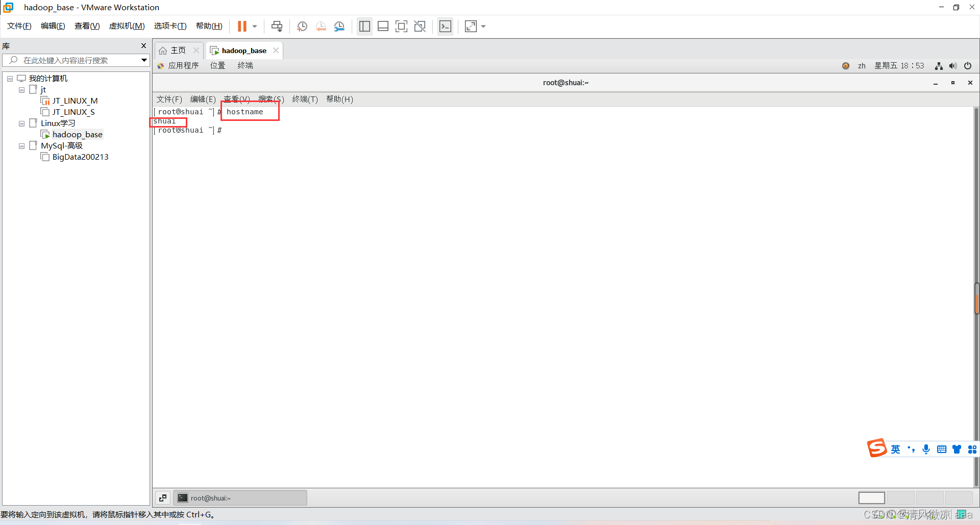Toggle the library sidebar view icon
Viewport: 980px width, 525px height.
364,26
